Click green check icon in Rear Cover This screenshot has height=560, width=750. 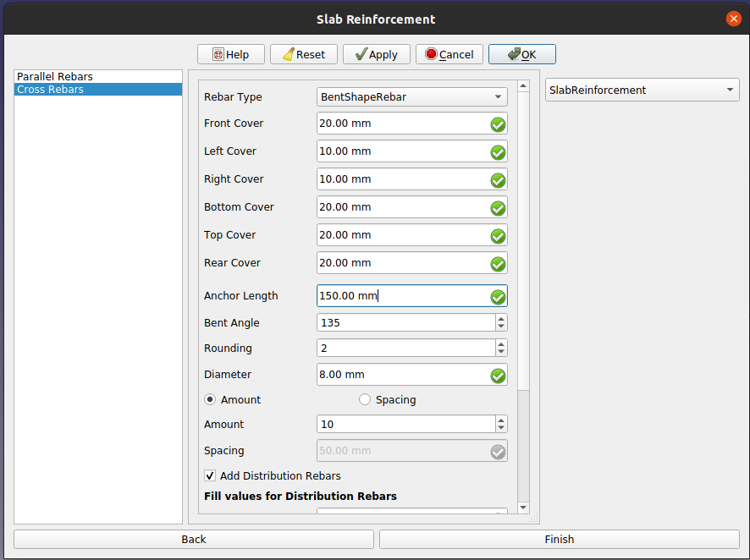[x=498, y=264]
